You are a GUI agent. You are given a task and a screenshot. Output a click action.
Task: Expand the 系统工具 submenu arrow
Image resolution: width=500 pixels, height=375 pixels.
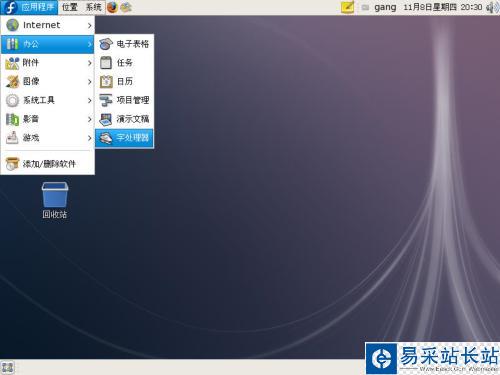coord(89,100)
